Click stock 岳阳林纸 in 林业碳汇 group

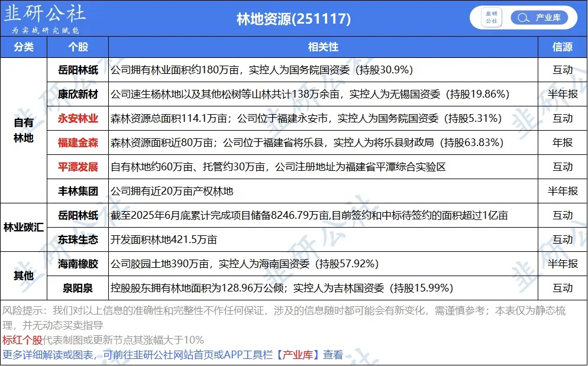78,215
